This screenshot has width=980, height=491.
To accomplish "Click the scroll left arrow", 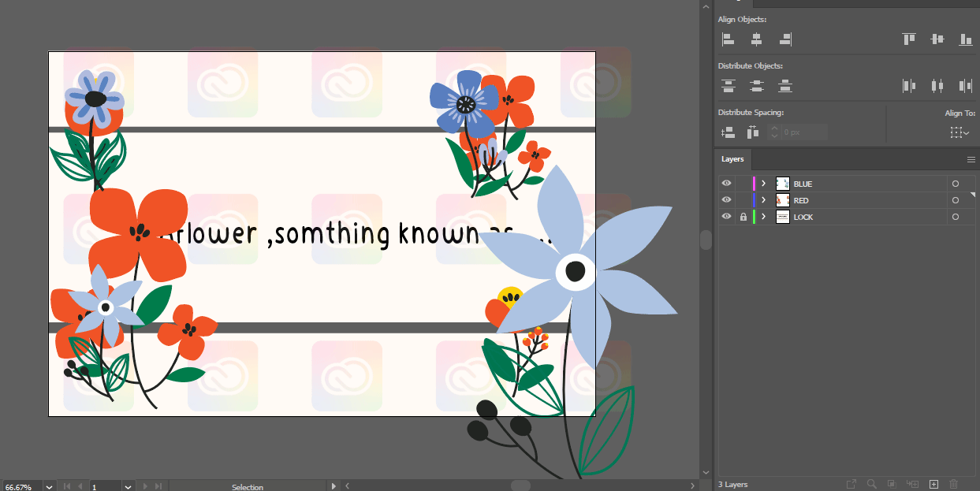I will click(x=348, y=486).
